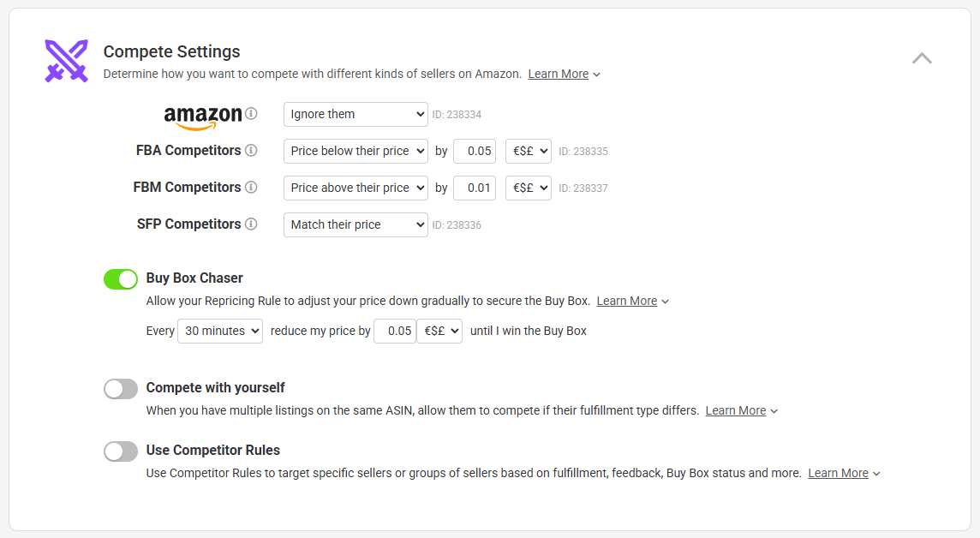Screen dimensions: 980x538
Task: Enable the Compete with yourself toggle
Action: pos(121,389)
